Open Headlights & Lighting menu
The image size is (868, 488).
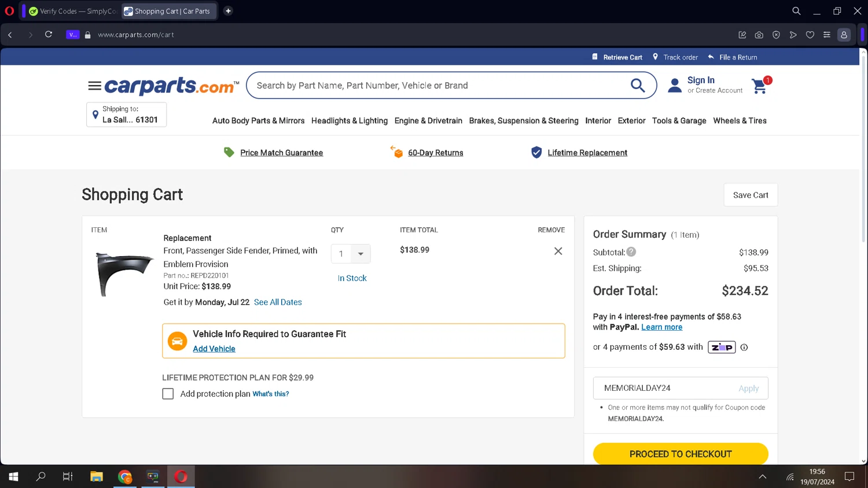click(x=350, y=121)
